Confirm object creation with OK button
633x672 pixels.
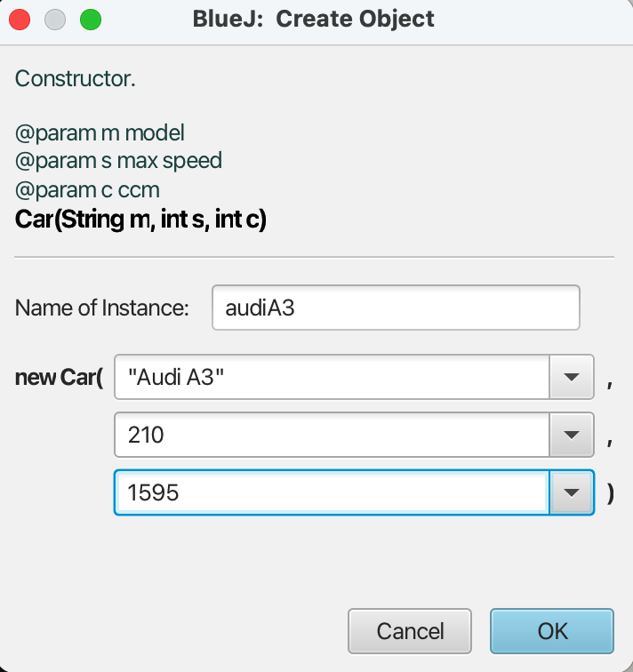551,631
